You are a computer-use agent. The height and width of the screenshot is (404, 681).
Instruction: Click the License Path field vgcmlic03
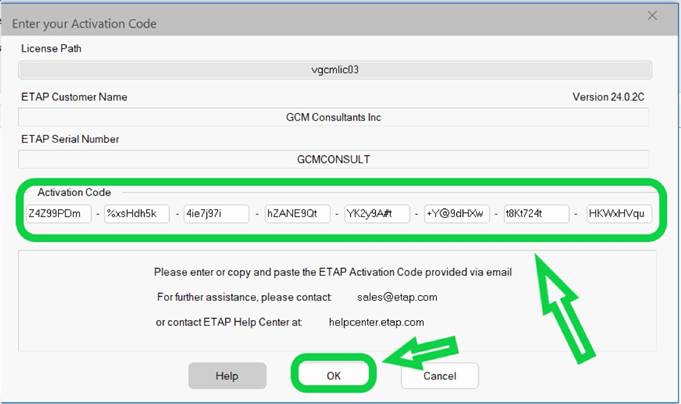click(x=335, y=70)
